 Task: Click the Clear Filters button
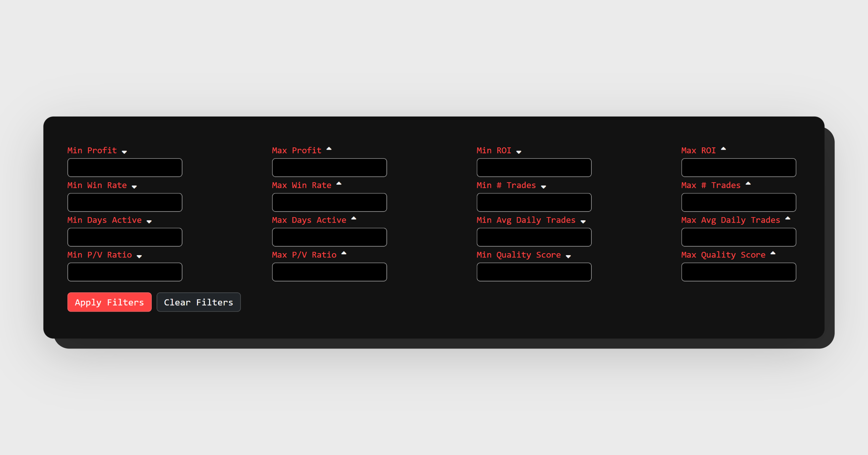(x=199, y=302)
